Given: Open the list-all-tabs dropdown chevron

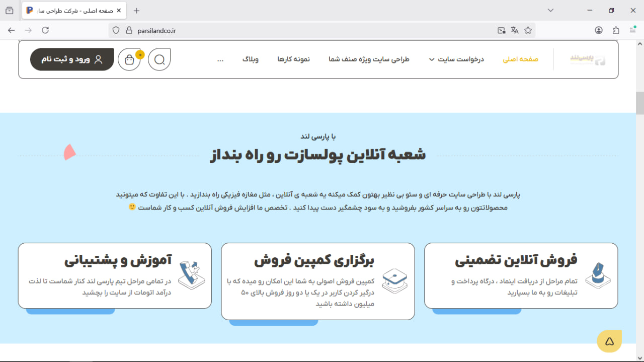Looking at the screenshot, I should pos(550,10).
